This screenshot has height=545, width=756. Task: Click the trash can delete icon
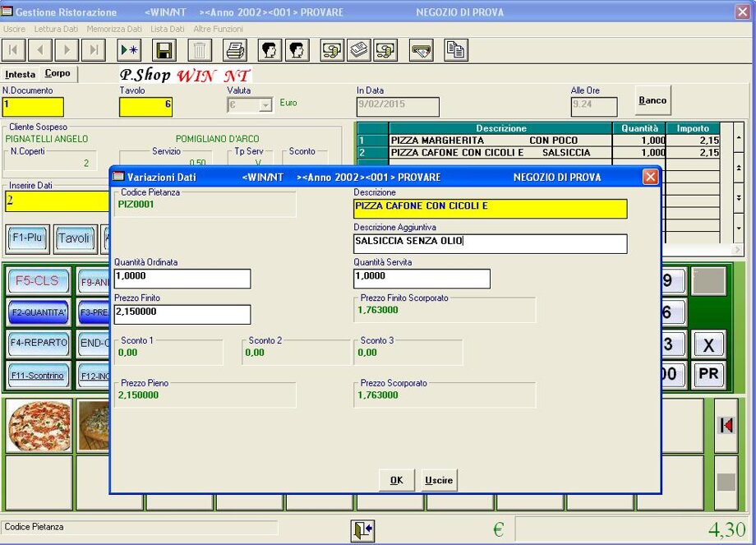(200, 50)
